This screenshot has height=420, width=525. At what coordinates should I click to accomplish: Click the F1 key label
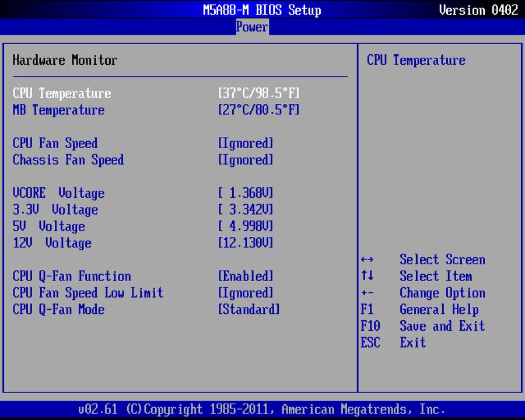[367, 310]
